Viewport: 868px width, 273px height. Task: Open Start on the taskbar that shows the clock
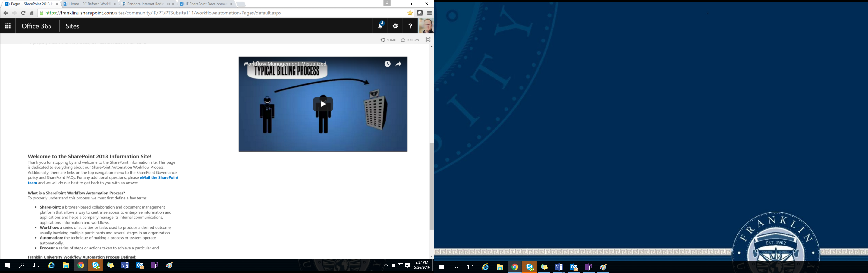click(7, 265)
